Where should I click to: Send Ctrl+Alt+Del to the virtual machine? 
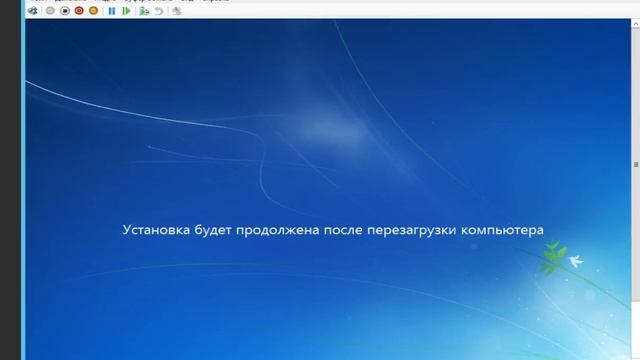click(x=33, y=11)
